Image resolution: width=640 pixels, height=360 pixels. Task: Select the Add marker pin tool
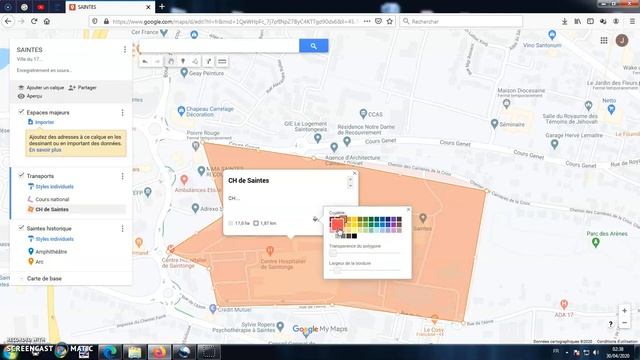pos(183,62)
